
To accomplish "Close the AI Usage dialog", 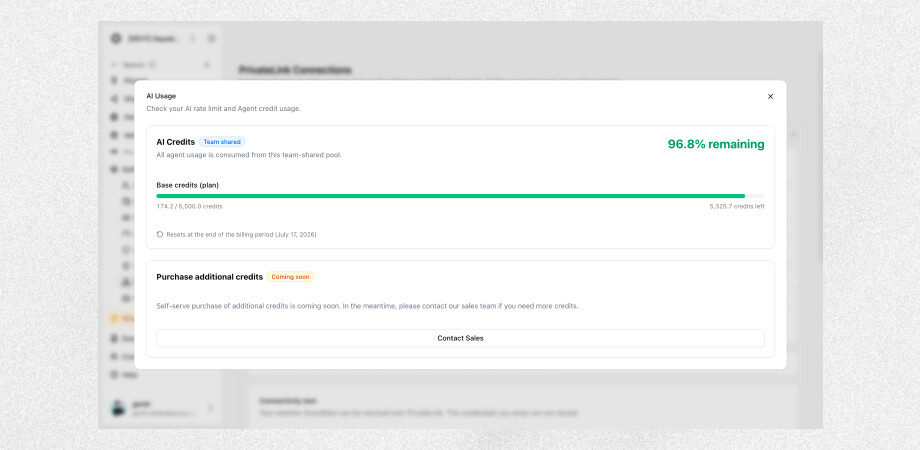I will coord(770,96).
